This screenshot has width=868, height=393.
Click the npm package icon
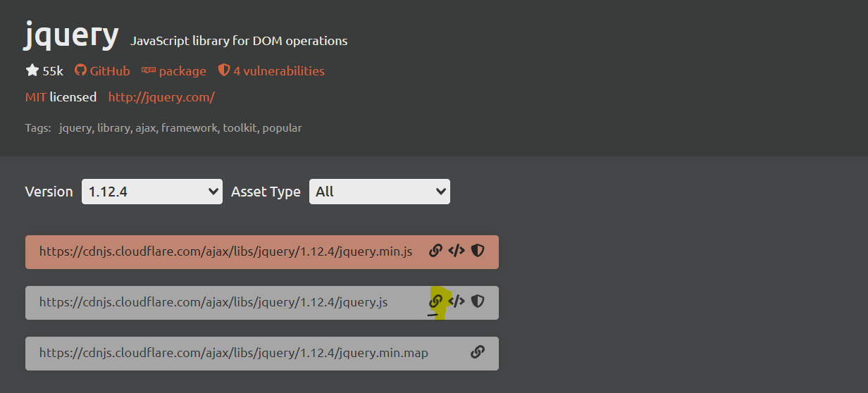(x=148, y=70)
